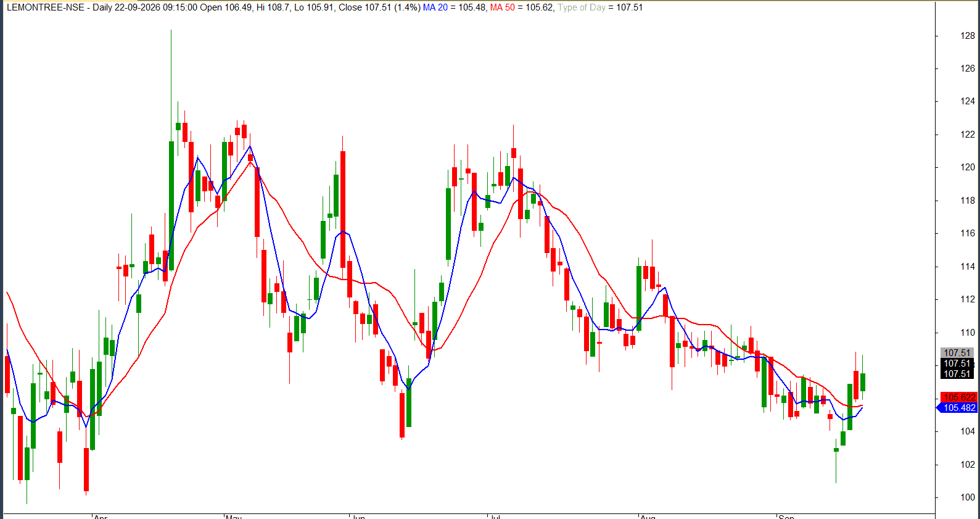The height and width of the screenshot is (519, 980).
Task: Click the 114 price axis label
Action: 967,267
